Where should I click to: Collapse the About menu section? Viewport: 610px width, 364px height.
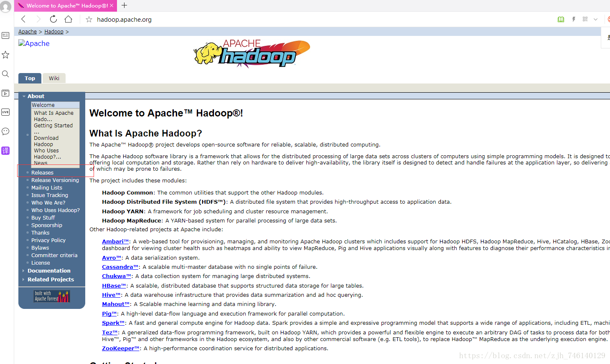click(36, 96)
